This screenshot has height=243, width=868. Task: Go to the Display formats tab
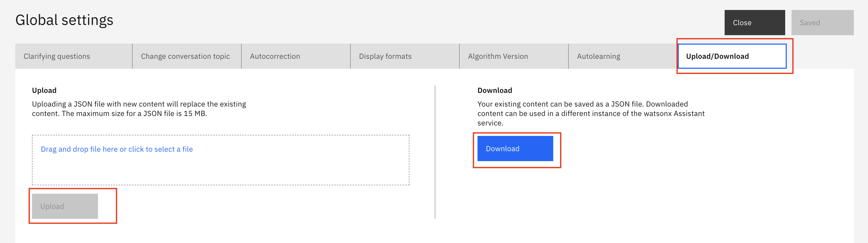click(x=404, y=56)
